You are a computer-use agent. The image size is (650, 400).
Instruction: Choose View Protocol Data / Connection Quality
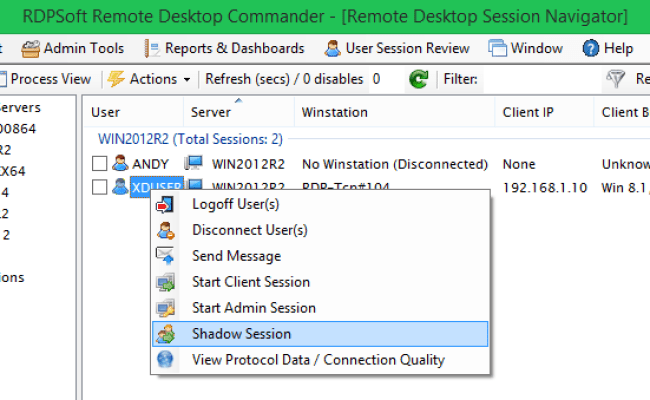click(320, 360)
